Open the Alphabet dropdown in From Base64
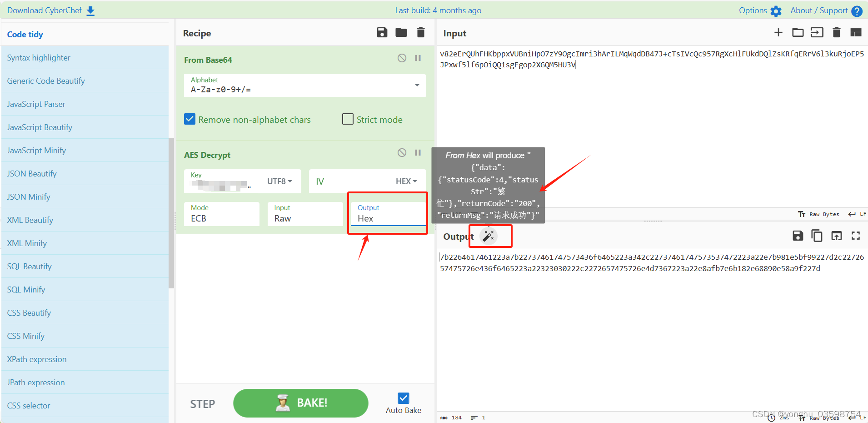 click(x=416, y=86)
